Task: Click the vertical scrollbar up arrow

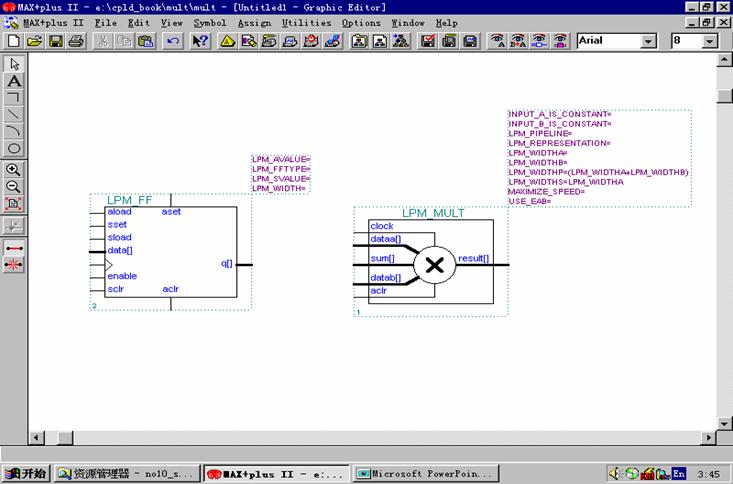Action: (x=724, y=60)
